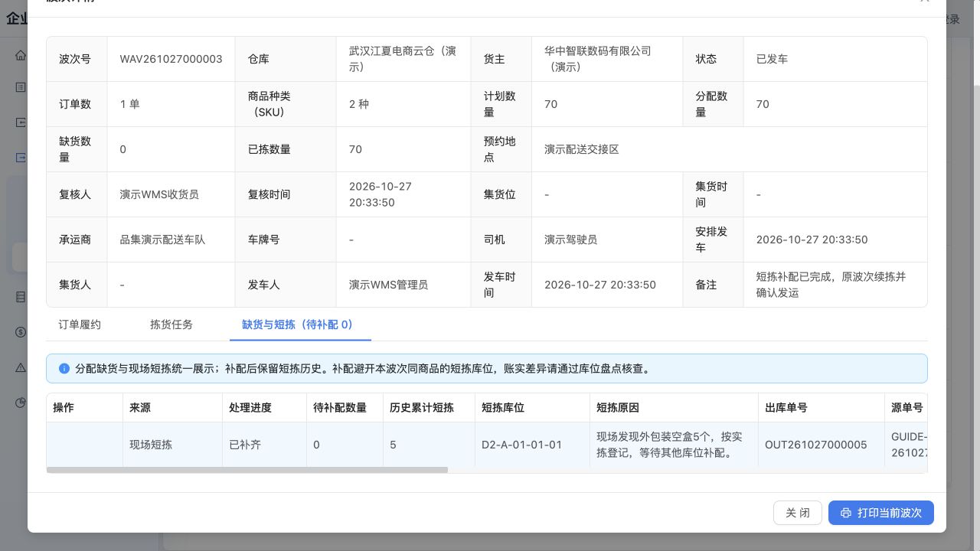This screenshot has height=551, width=980.
Task: Click the 商品种类 value 2 种
Action: point(359,104)
